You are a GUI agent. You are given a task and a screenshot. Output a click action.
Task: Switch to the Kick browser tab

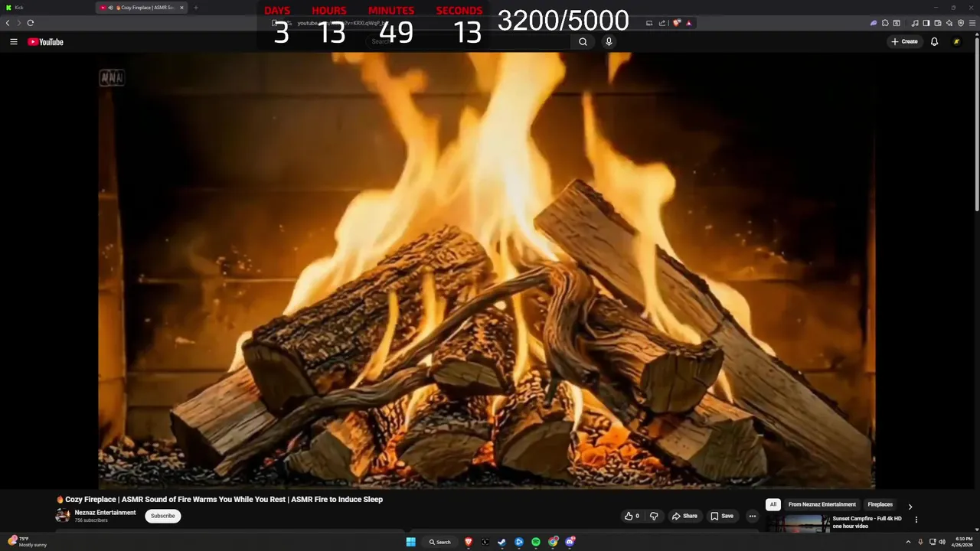click(46, 8)
